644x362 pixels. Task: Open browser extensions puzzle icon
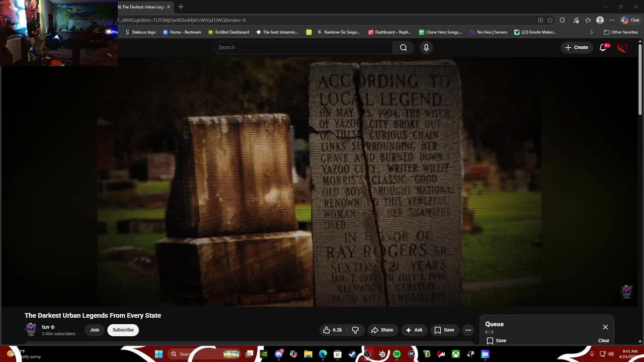pyautogui.click(x=562, y=20)
